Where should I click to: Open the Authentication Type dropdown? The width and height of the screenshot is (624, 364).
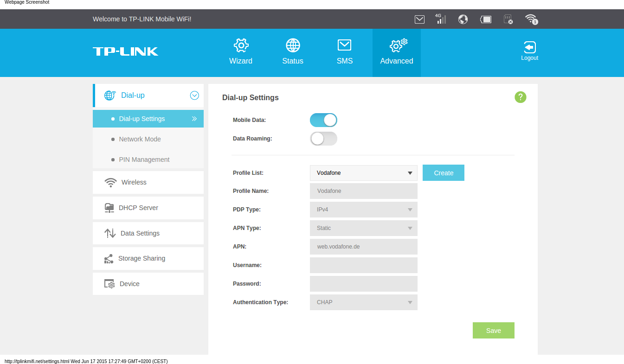tap(363, 302)
